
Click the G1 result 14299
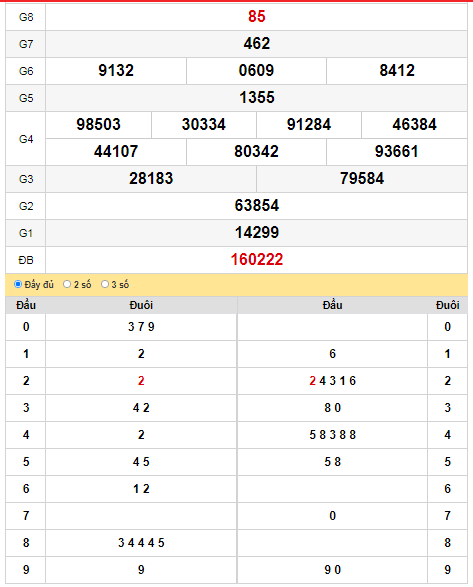coord(257,232)
